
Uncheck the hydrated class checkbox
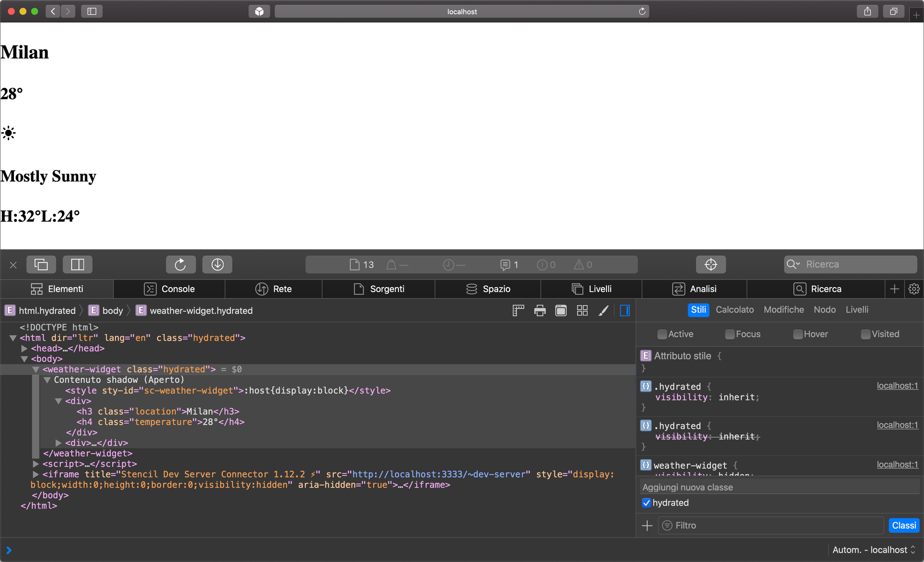pyautogui.click(x=646, y=503)
